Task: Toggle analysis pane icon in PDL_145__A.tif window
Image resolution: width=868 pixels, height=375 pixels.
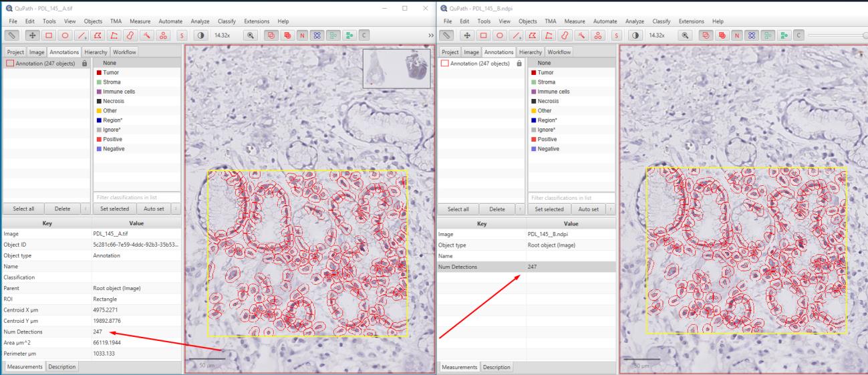Action: 11,34
